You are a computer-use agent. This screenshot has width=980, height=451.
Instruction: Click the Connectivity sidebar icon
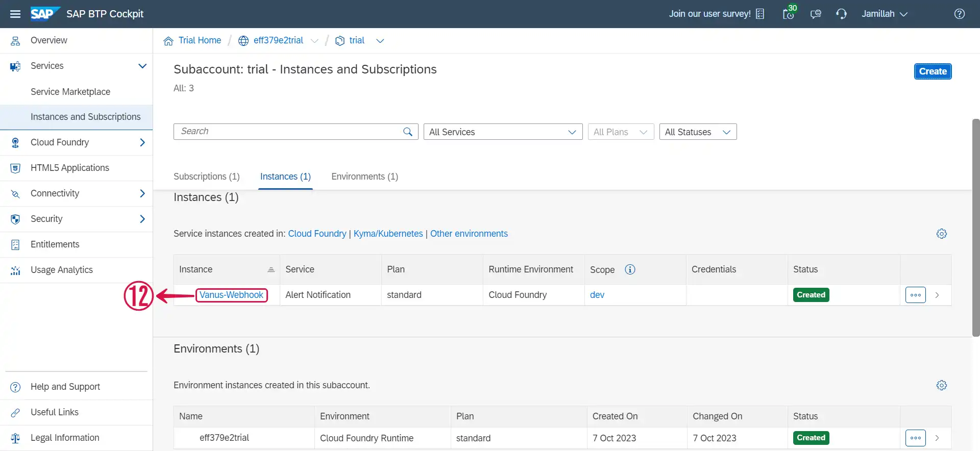tap(15, 193)
